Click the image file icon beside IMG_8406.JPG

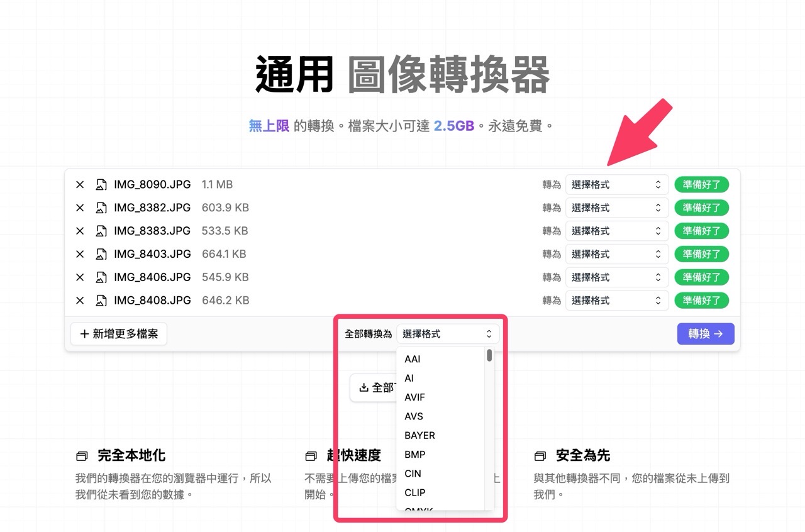pyautogui.click(x=101, y=277)
